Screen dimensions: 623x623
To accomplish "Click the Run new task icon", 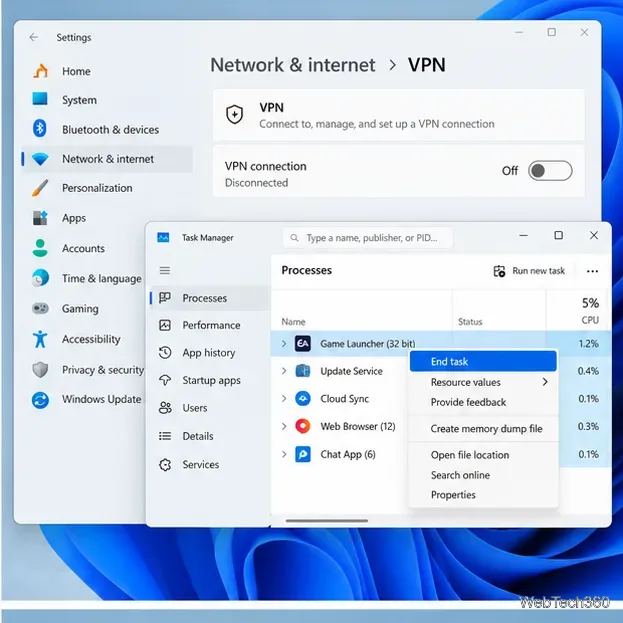I will (499, 271).
